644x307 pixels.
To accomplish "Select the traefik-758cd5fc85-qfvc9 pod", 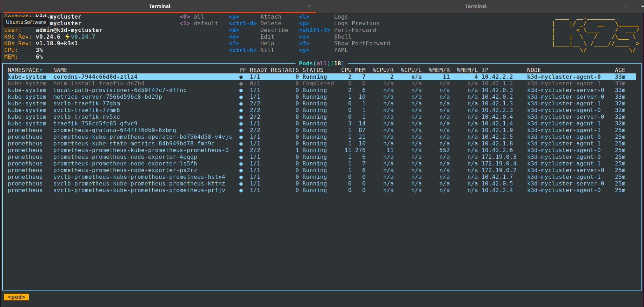I will pos(322,123).
